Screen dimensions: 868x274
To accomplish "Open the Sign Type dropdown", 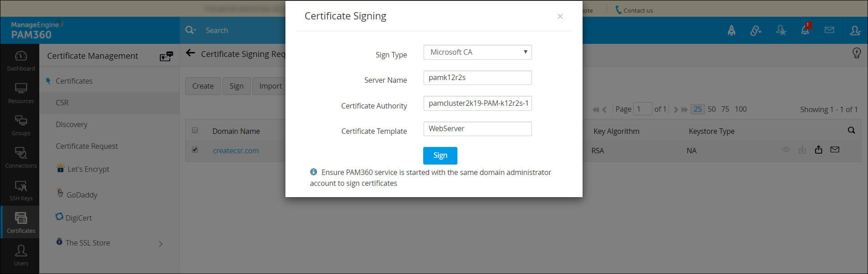I will (477, 52).
